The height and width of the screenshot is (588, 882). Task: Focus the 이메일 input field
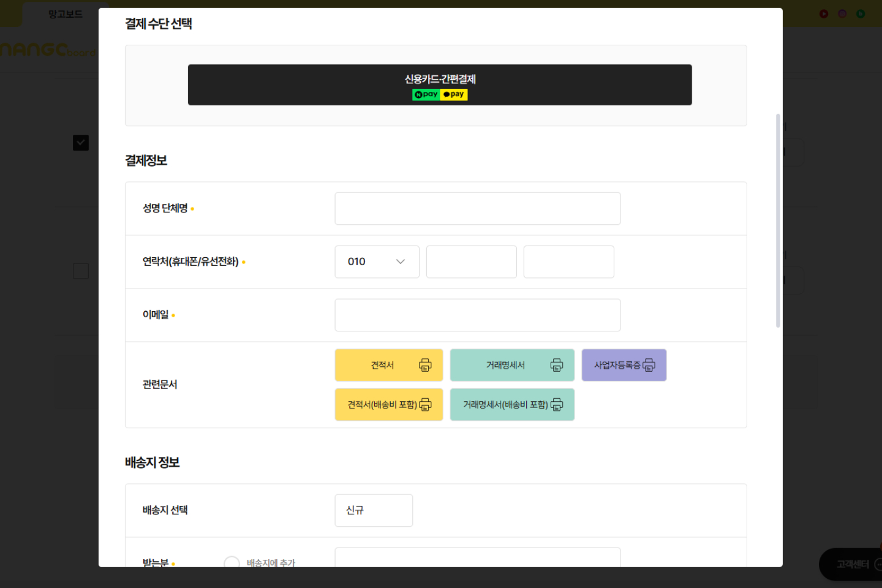pos(477,315)
